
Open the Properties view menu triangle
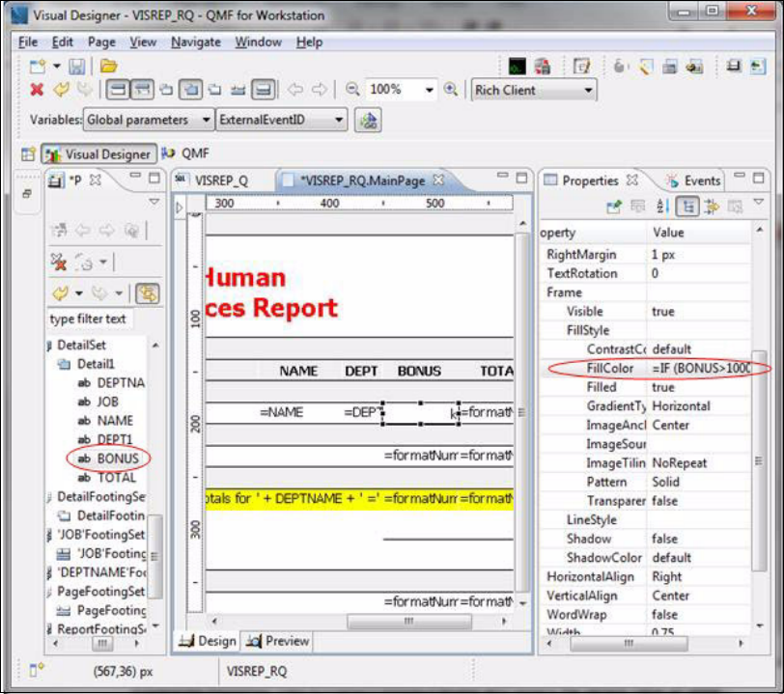coord(759,202)
